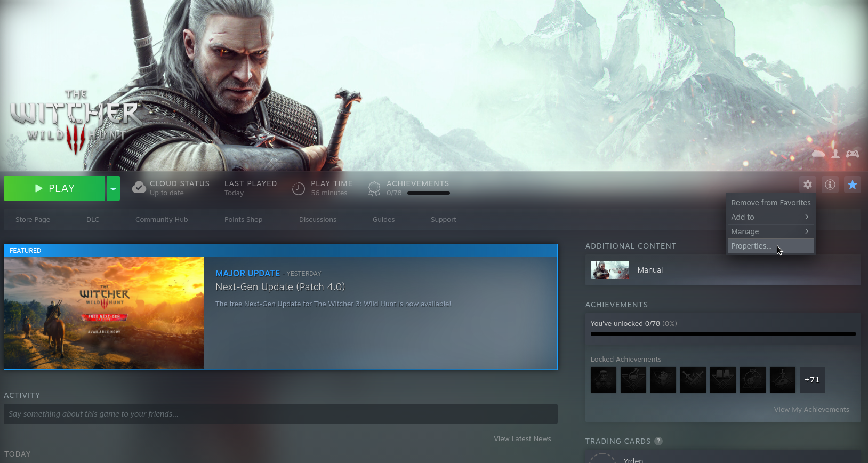The image size is (868, 463).
Task: Choose Properties from context menu
Action: pos(751,246)
